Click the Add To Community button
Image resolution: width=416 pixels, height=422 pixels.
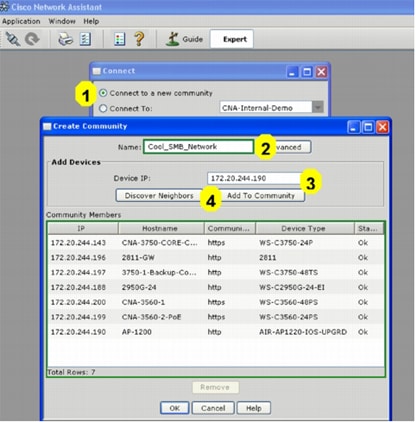coord(261,195)
